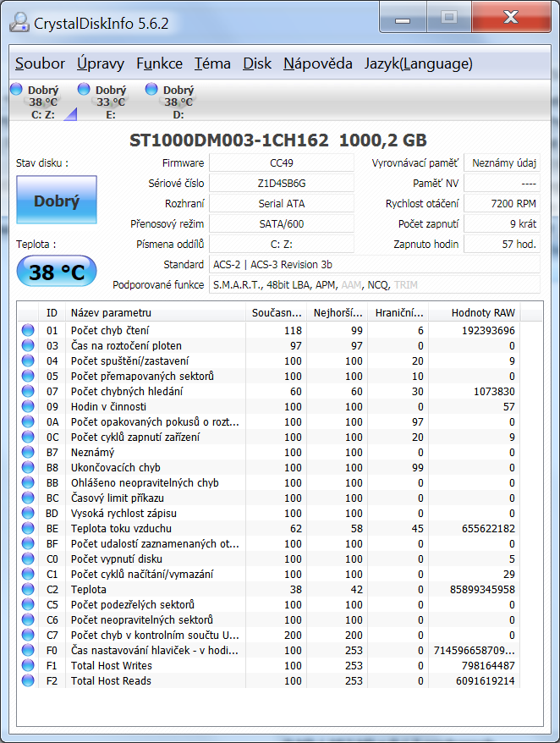The height and width of the screenshot is (743, 560).
Task: Click the ID column header
Action: click(x=52, y=313)
